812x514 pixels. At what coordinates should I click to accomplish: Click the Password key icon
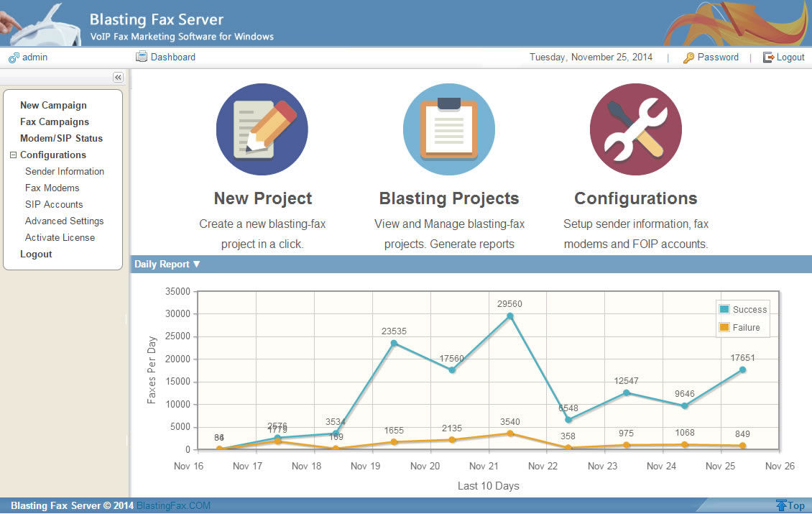688,58
